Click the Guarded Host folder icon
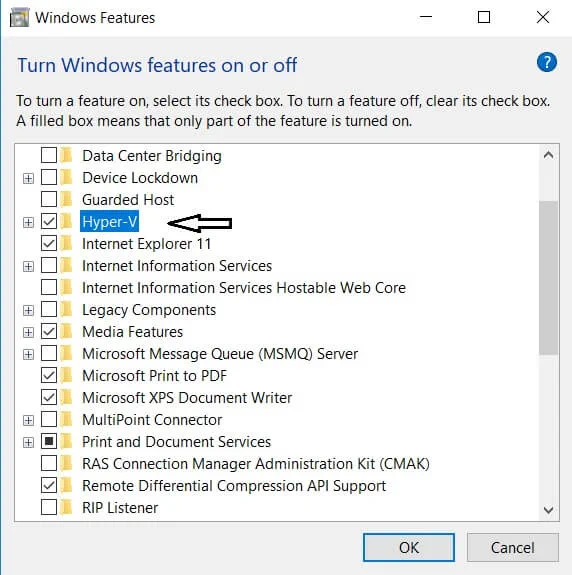The image size is (572, 575). coord(66,199)
